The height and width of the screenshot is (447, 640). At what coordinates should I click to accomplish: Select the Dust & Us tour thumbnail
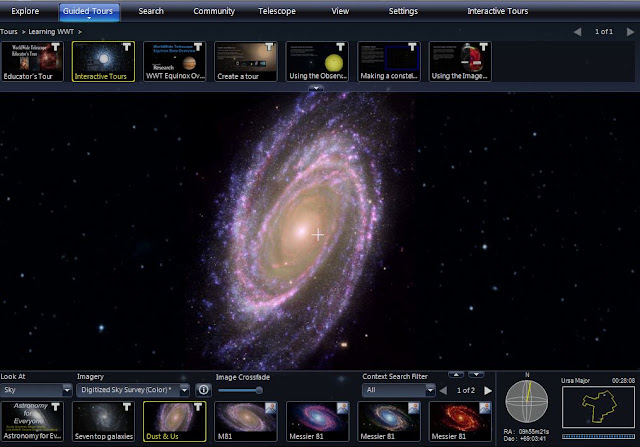click(175, 421)
